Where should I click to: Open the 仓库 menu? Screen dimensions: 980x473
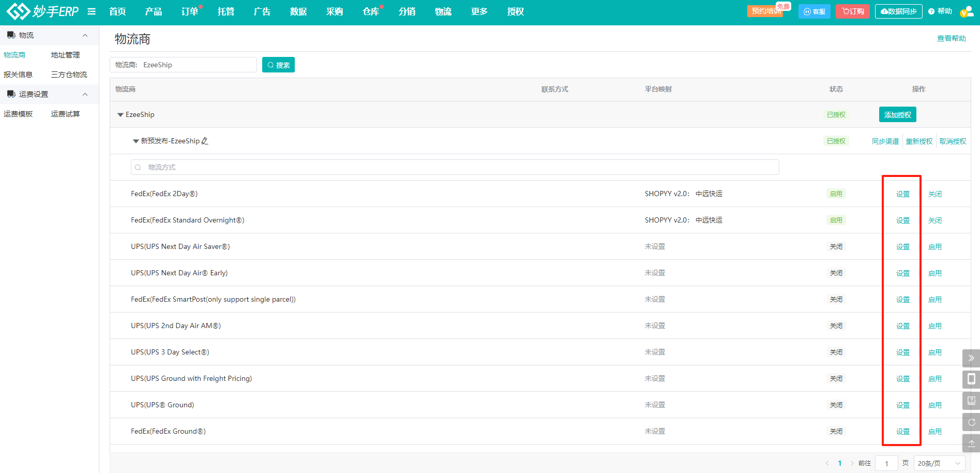coord(371,11)
